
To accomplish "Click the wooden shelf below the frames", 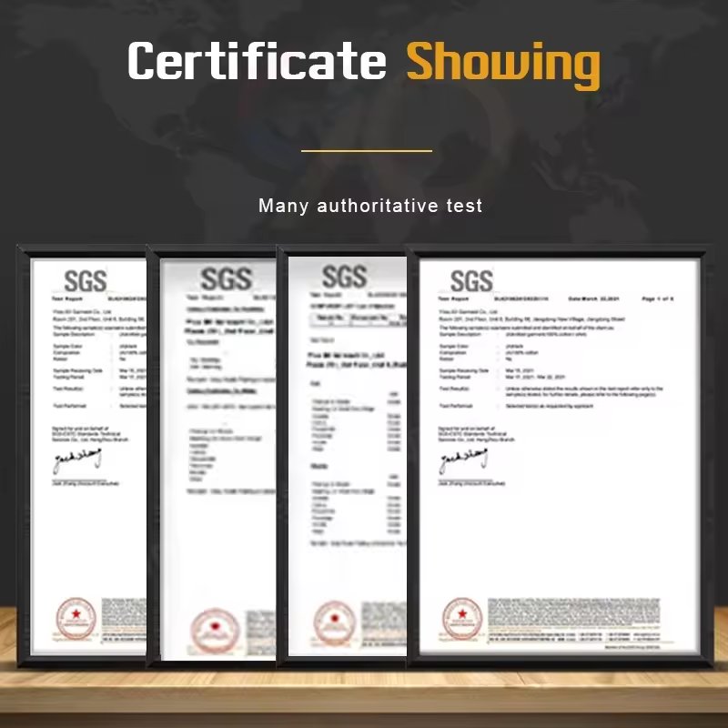I will [364, 692].
